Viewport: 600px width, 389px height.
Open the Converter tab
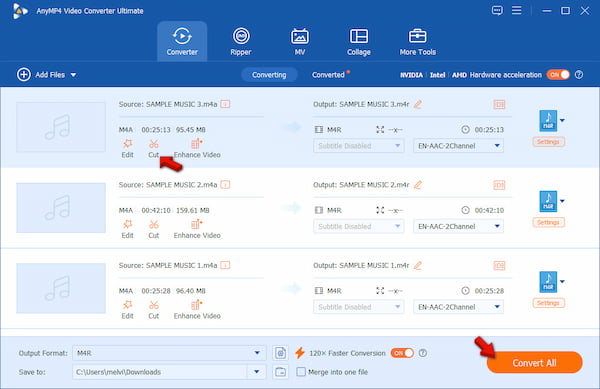coord(182,41)
